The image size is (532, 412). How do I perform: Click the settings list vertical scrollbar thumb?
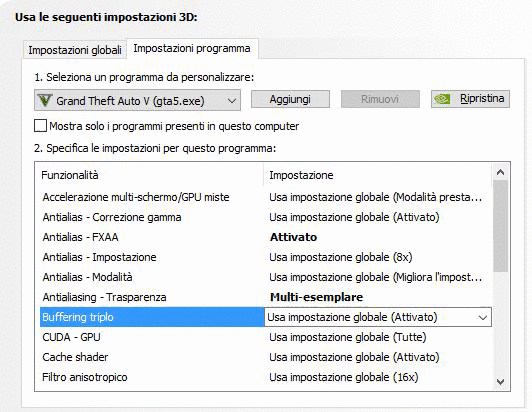[x=500, y=226]
